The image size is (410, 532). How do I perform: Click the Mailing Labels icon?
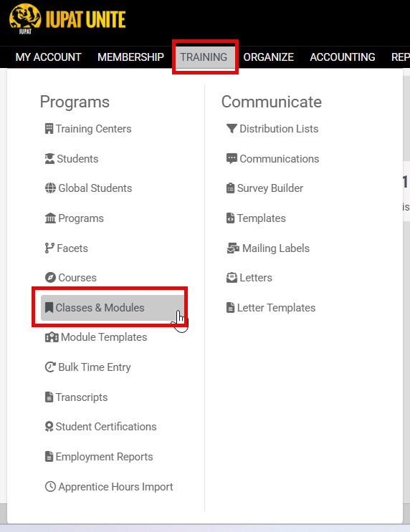coord(233,248)
